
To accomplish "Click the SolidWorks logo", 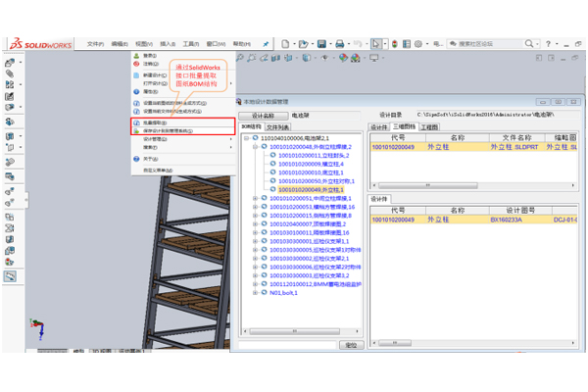I will [40, 44].
